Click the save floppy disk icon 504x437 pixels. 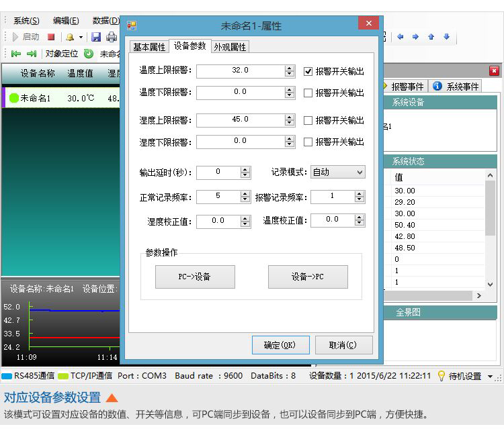[x=96, y=37]
